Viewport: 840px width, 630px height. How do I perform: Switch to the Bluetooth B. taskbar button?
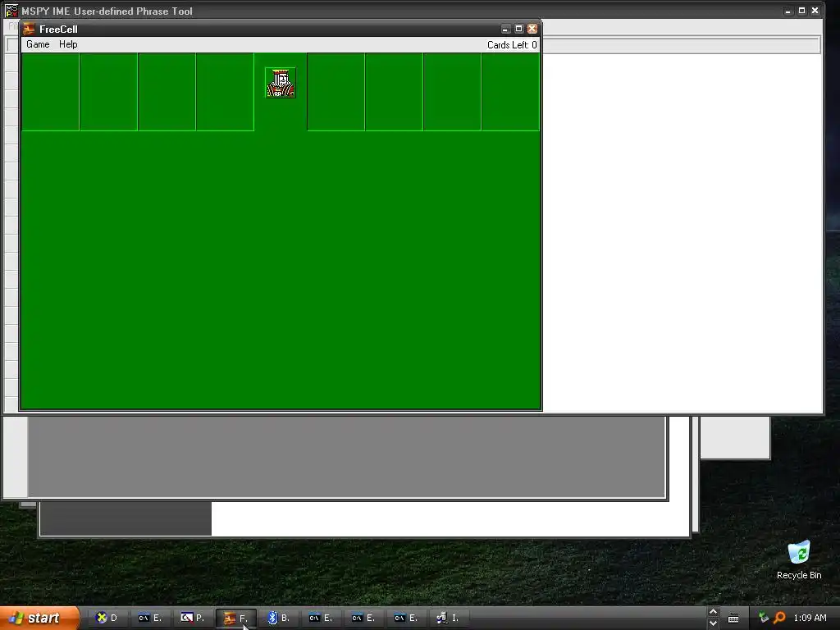pos(279,619)
